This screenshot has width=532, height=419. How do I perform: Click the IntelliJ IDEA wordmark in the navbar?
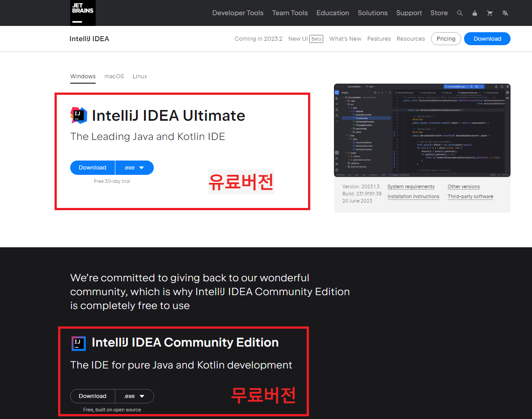89,38
